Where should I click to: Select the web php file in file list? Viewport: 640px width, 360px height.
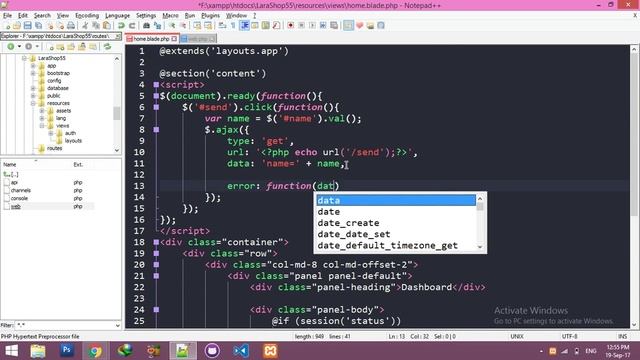click(x=16, y=207)
